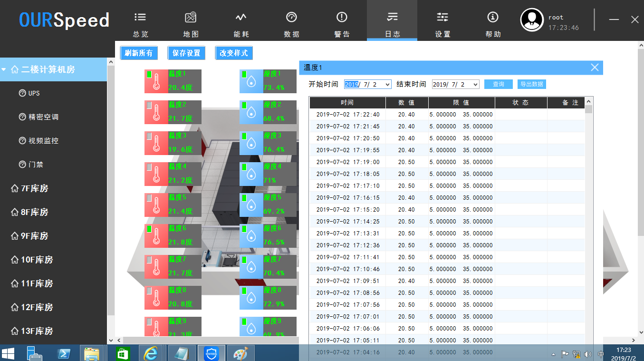
Task: Click the 能耗 energy waveform icon
Action: [241, 18]
